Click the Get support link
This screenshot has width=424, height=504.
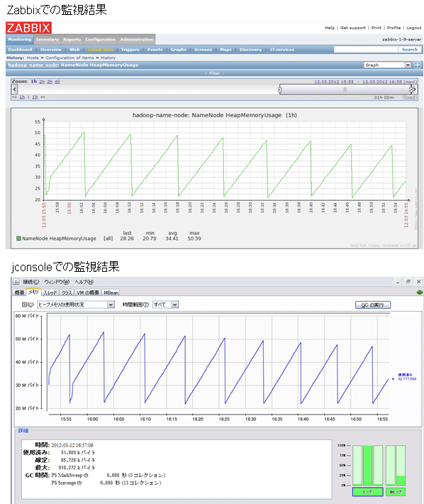[x=353, y=28]
